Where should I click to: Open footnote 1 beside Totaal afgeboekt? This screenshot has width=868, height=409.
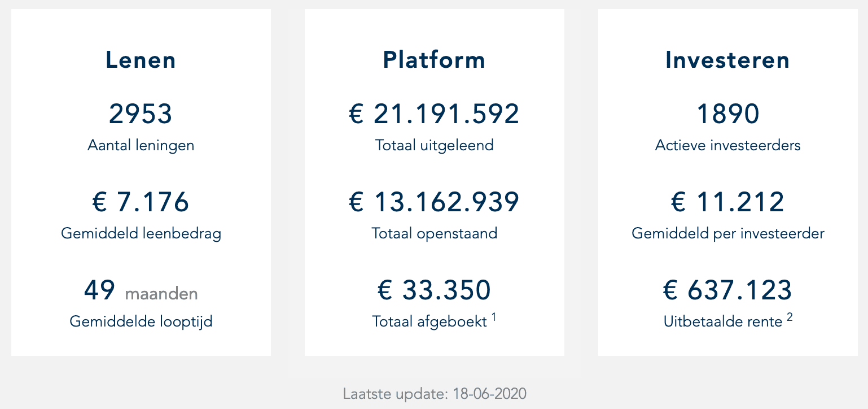coord(494,317)
